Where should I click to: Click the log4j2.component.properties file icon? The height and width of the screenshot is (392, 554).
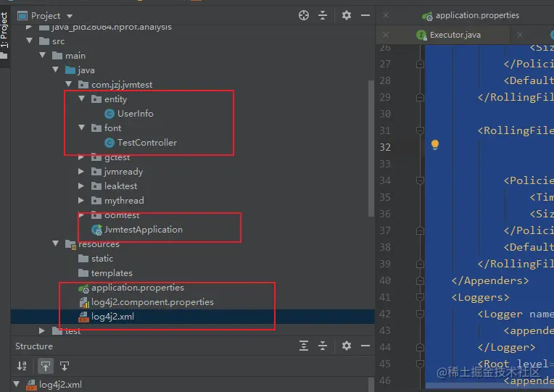click(x=83, y=302)
